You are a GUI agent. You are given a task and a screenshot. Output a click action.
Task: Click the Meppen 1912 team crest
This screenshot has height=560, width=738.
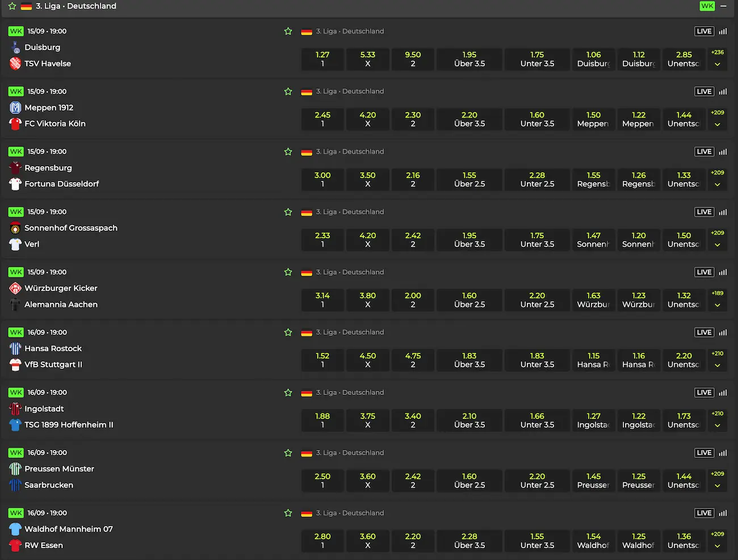coord(15,108)
